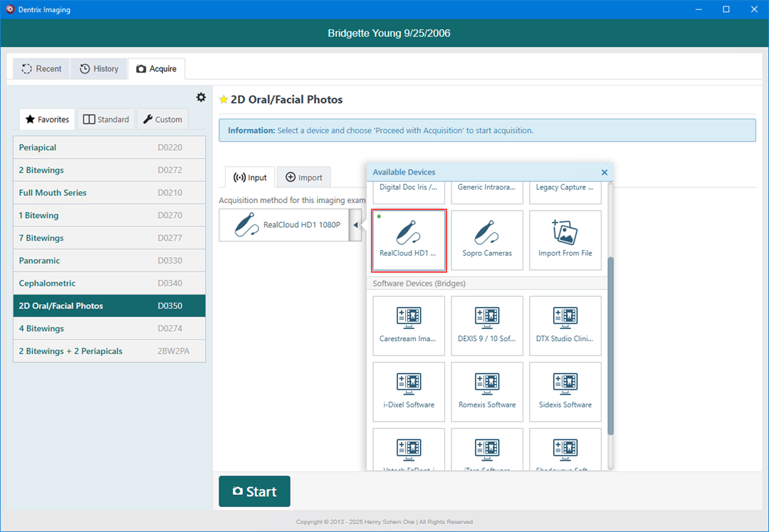Select the RealCloud HD1 device tile
The image size is (769, 532).
[409, 240]
